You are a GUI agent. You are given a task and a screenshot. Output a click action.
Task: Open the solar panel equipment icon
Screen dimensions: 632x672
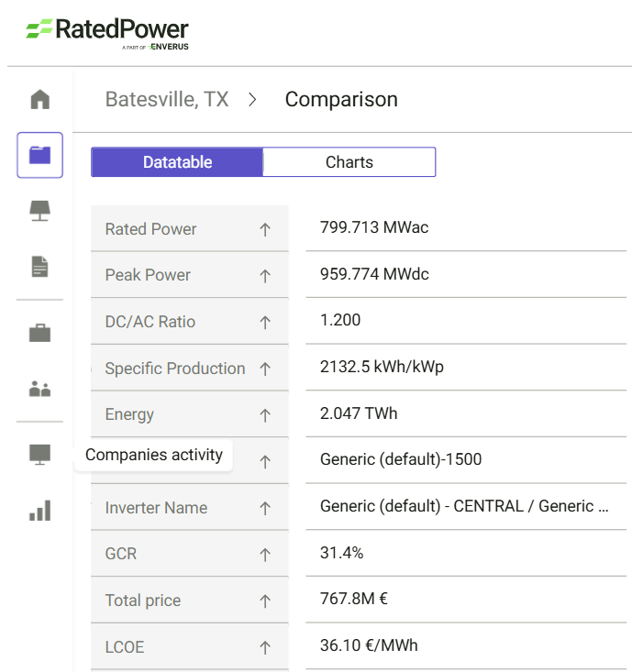point(39,211)
